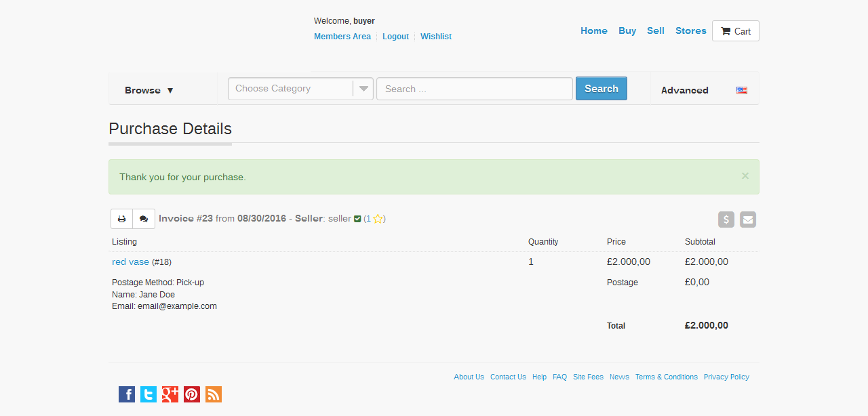Open the Cart button
The height and width of the screenshot is (416, 868).
[x=736, y=31]
